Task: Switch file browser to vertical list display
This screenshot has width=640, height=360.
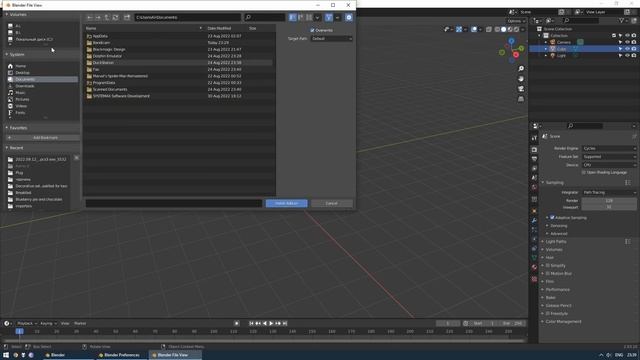Action: (x=292, y=18)
